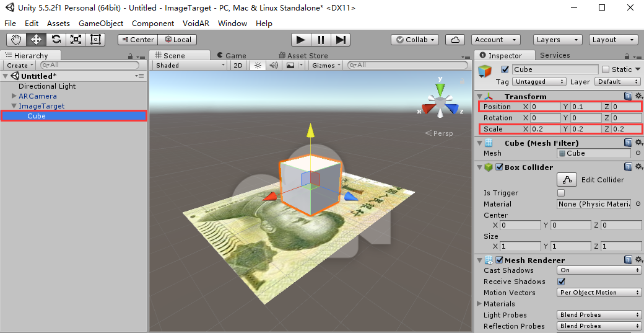644x333 pixels.
Task: Open the Layout dropdown
Action: (x=613, y=40)
